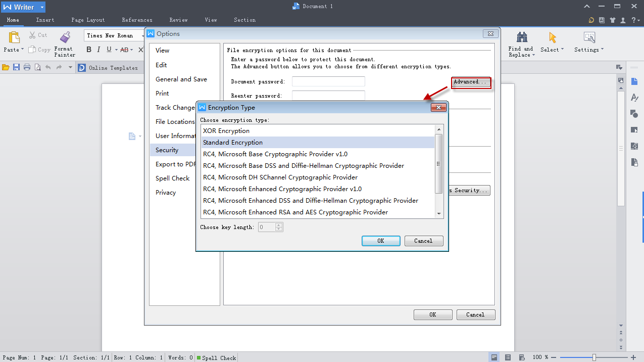Screen dimensions: 644x362
Task: Open the Writer application menu dropdown
Action: [42, 7]
